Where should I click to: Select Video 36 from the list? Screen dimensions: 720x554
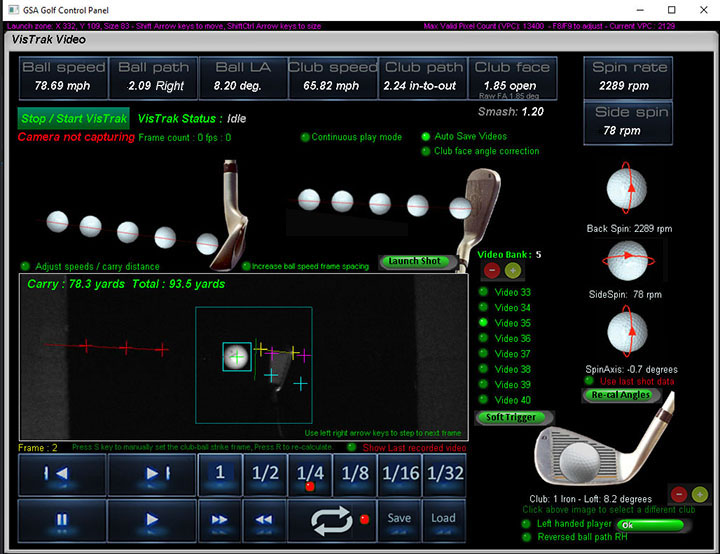point(485,339)
